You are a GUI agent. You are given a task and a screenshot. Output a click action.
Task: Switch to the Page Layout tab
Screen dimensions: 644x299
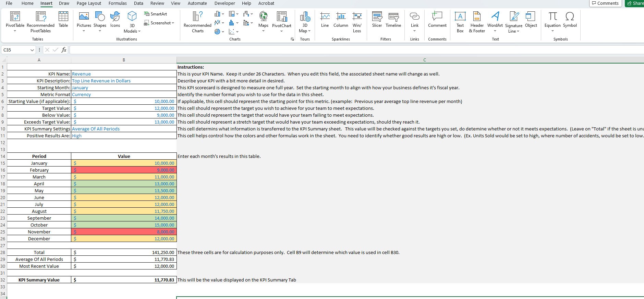(89, 3)
